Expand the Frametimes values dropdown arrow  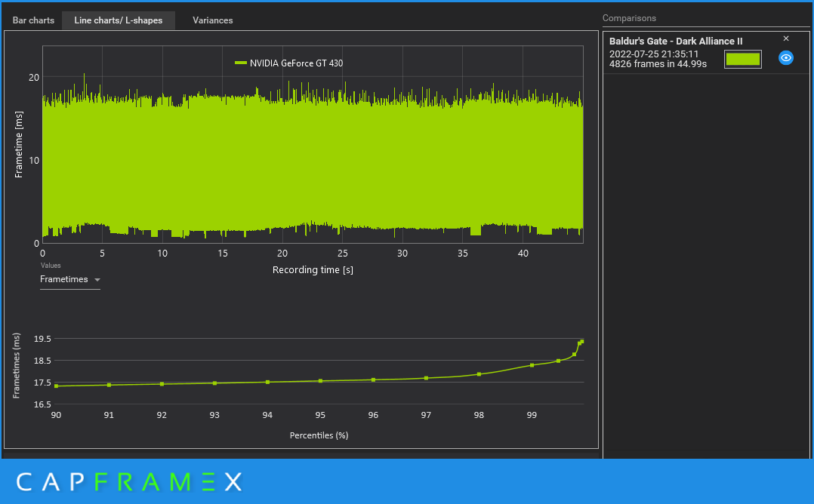coord(97,280)
